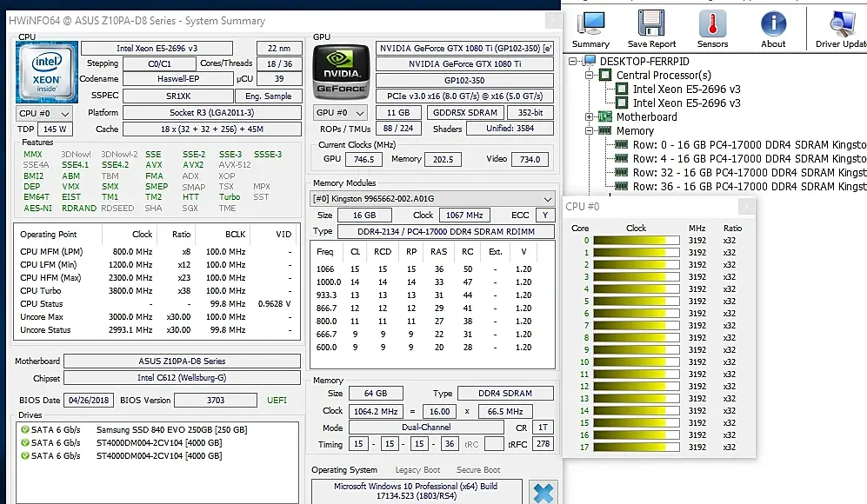Click the NVIDIA GeForce logo
Image resolution: width=867 pixels, height=504 pixels.
click(x=341, y=72)
